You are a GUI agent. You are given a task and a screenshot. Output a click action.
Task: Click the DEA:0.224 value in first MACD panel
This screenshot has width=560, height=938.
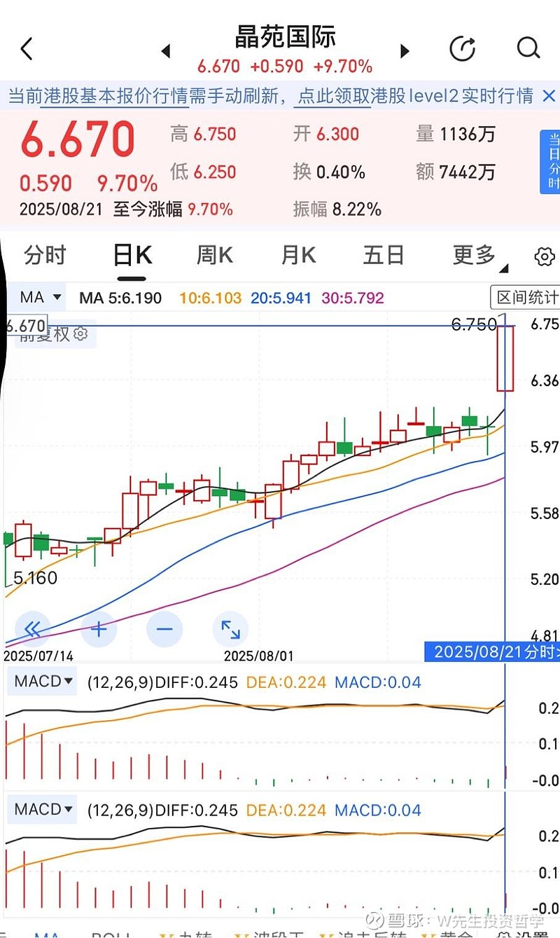tap(286, 682)
